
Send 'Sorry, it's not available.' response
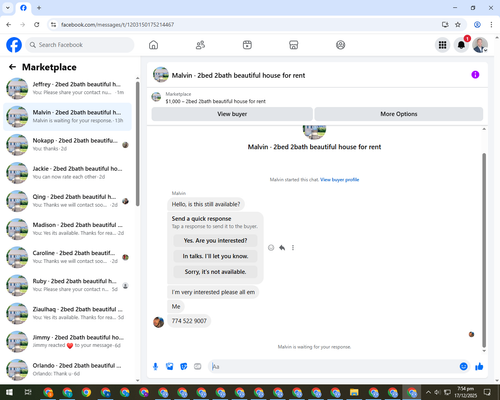215,272
